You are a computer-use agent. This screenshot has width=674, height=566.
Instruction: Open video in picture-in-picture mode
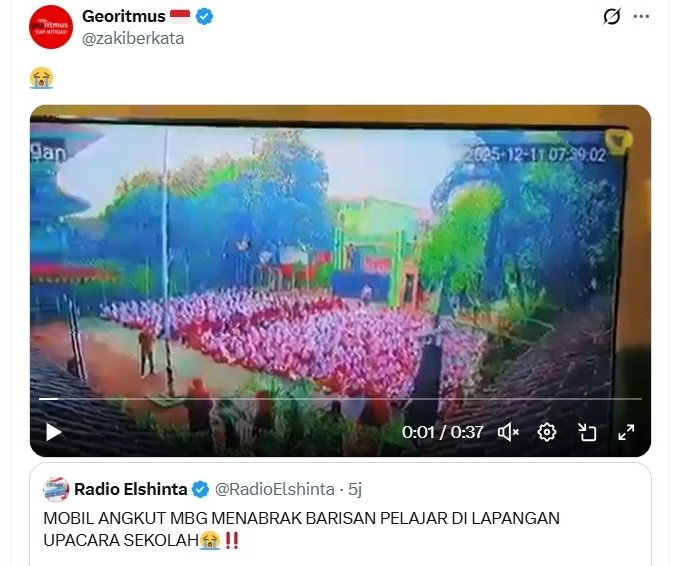click(587, 432)
